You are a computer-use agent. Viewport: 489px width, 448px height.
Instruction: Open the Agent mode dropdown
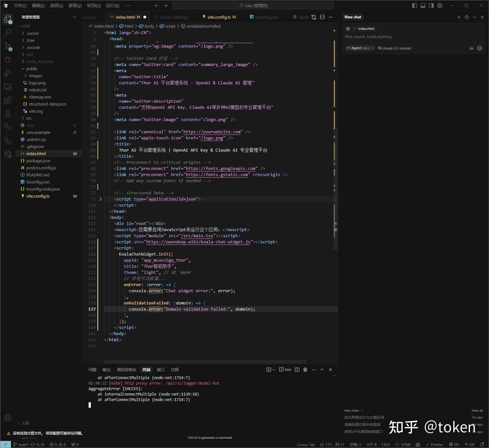click(x=360, y=48)
